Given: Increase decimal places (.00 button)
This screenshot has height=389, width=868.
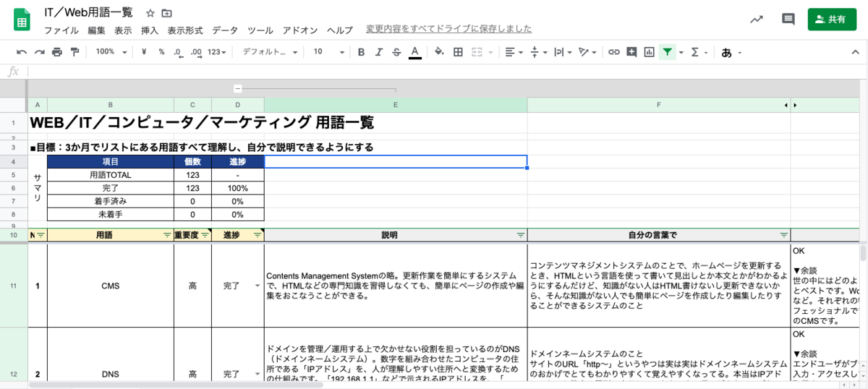Looking at the screenshot, I should coord(196,52).
